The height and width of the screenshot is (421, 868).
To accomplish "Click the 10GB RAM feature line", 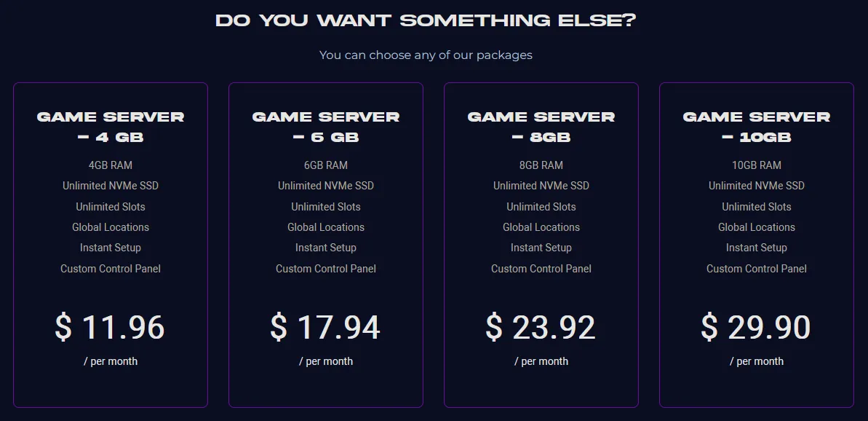I will click(757, 165).
